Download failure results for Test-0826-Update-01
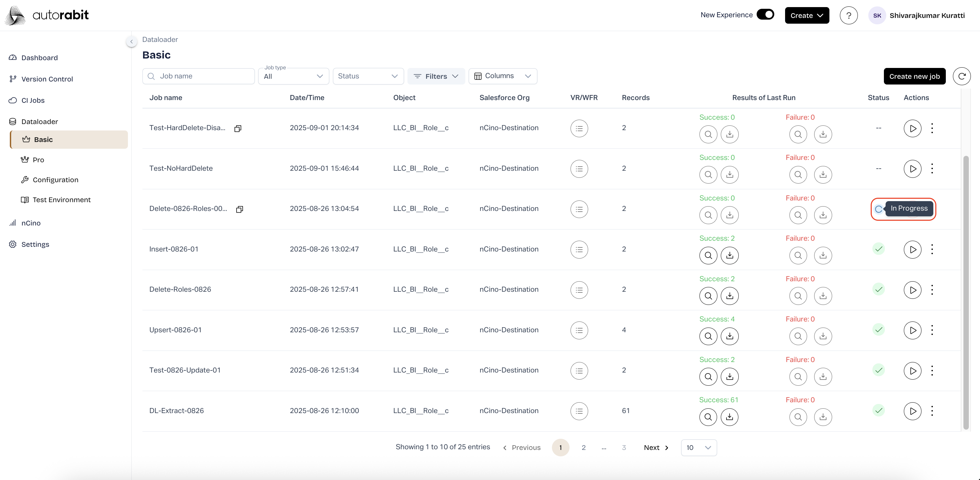 [823, 377]
